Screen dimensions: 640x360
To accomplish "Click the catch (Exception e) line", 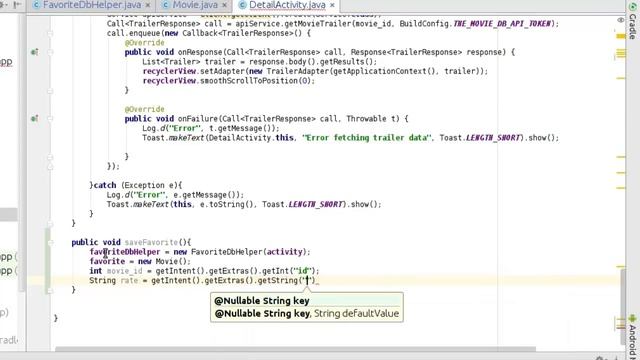I will (x=136, y=185).
